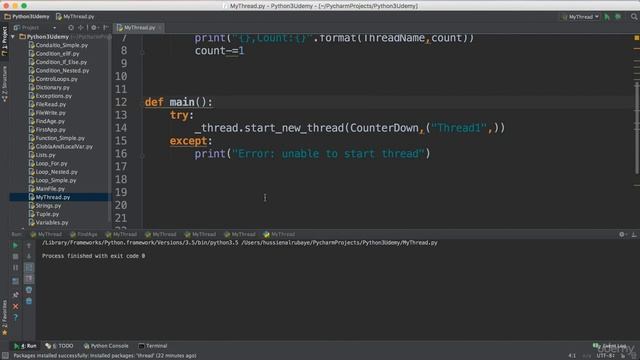Open ControlLoops.py in the project tree
This screenshot has width=640, height=360.
point(53,79)
